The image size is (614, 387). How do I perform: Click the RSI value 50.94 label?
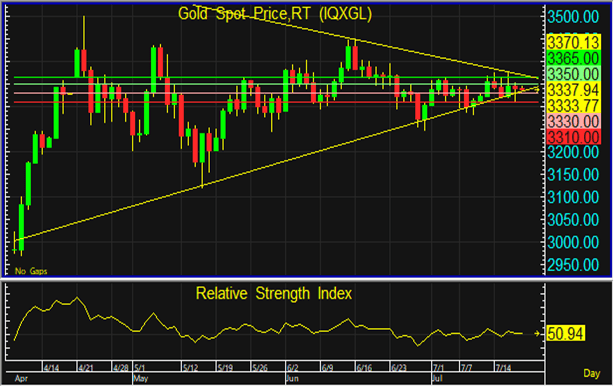(565, 333)
